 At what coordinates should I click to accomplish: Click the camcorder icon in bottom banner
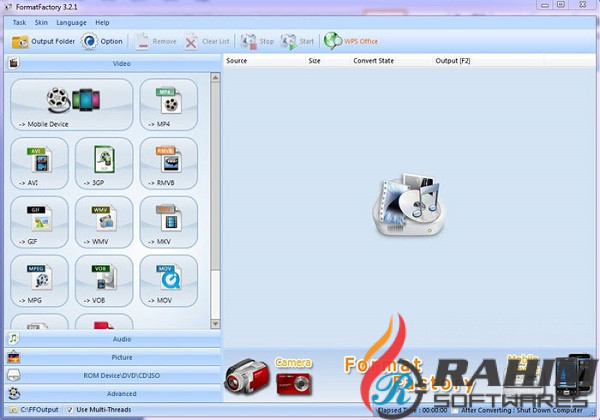246,376
